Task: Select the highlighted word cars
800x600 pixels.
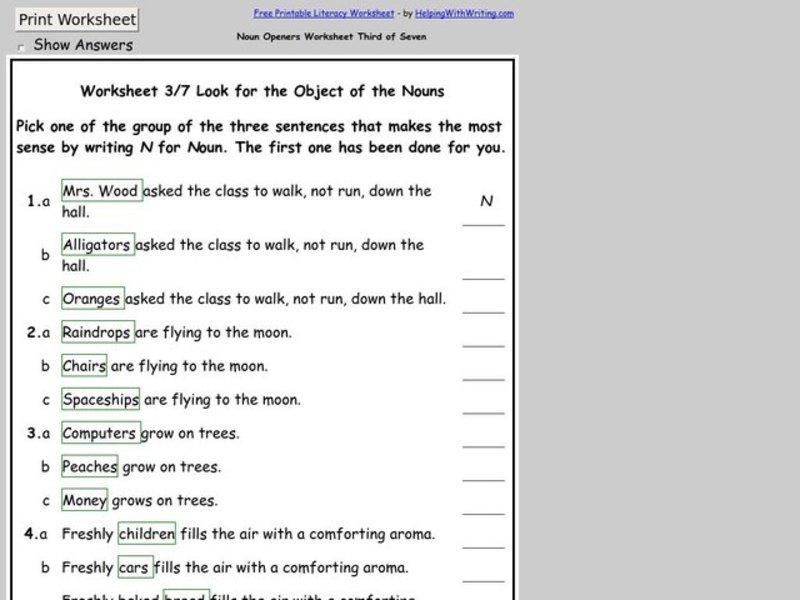Action: 136,566
